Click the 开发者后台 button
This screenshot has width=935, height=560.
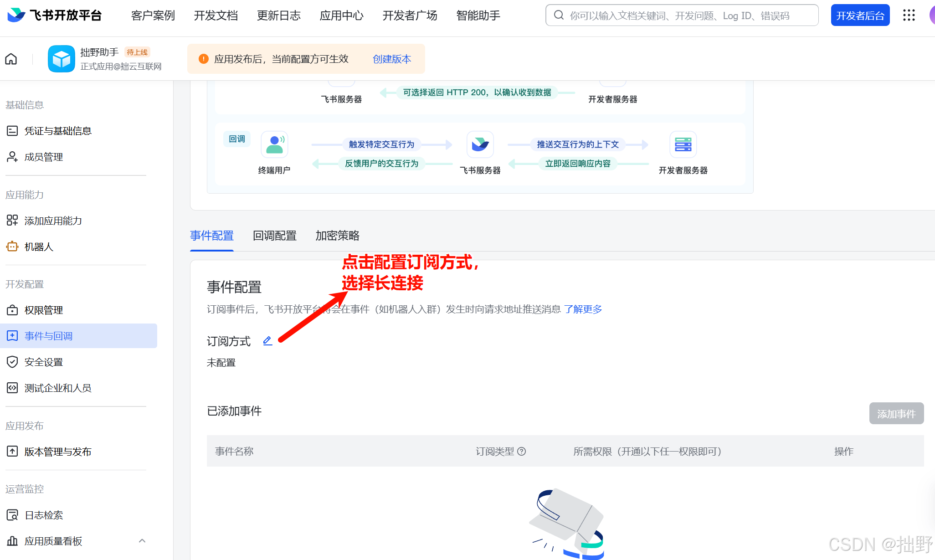point(860,15)
